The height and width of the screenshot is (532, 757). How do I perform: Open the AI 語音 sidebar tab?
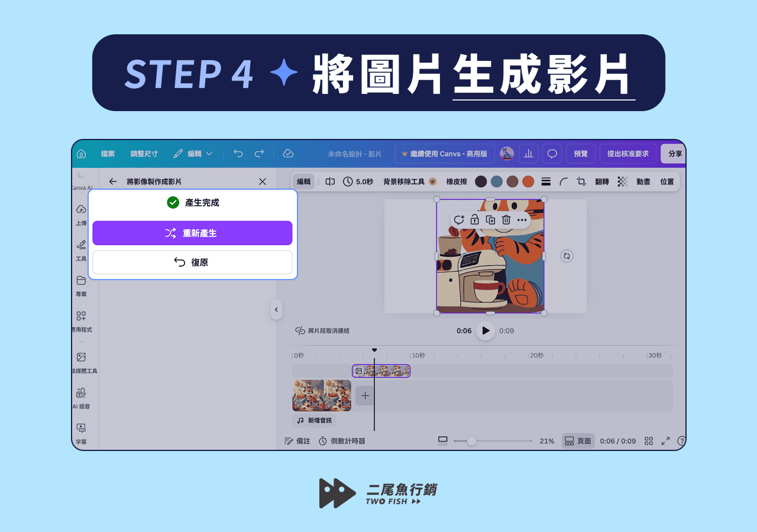81,398
